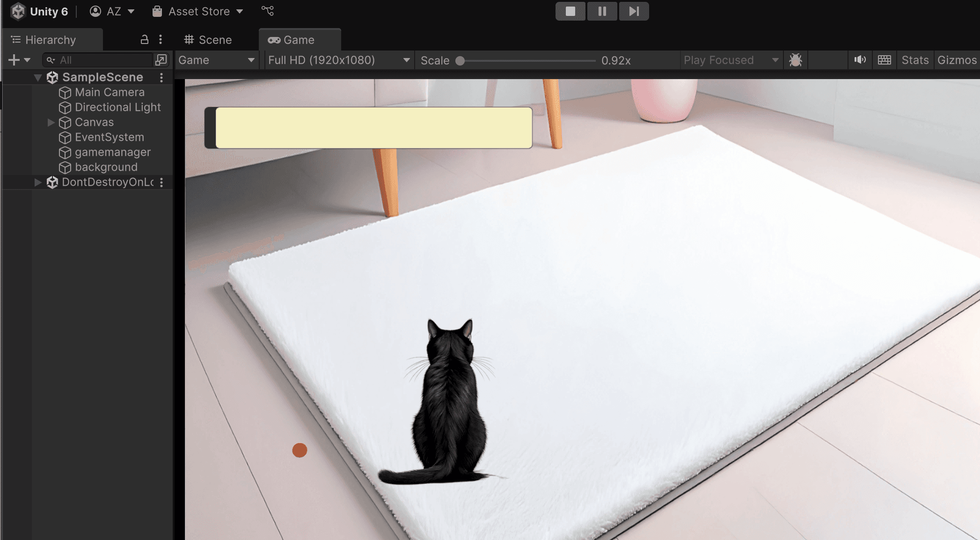Click the frame debugger bug icon

[x=795, y=60]
